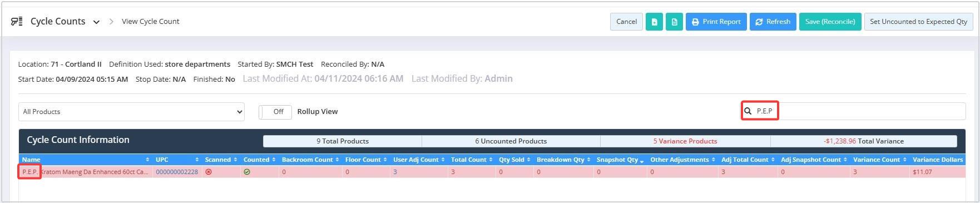This screenshot has height=203, width=980.
Task: Click Set Uncounted to Expected Qty
Action: click(x=918, y=22)
